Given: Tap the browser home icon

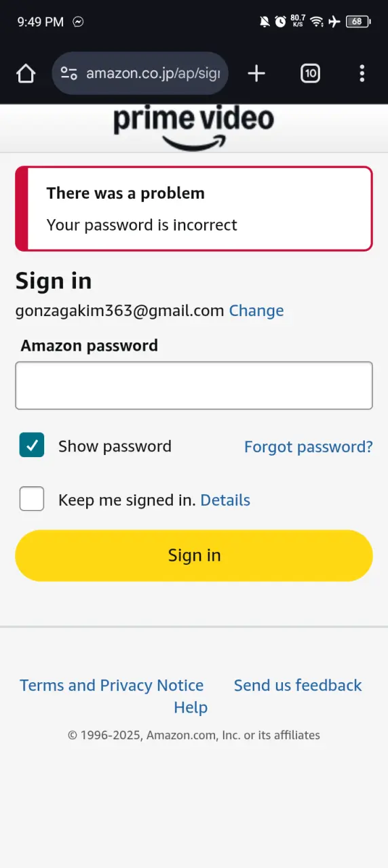Looking at the screenshot, I should tap(26, 73).
